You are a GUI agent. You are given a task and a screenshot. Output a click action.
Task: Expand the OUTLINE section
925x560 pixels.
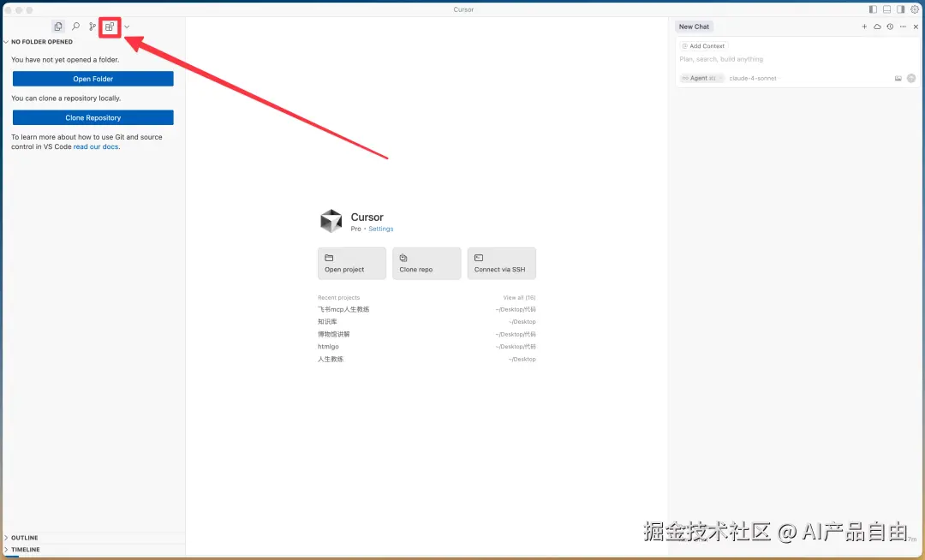(x=24, y=538)
